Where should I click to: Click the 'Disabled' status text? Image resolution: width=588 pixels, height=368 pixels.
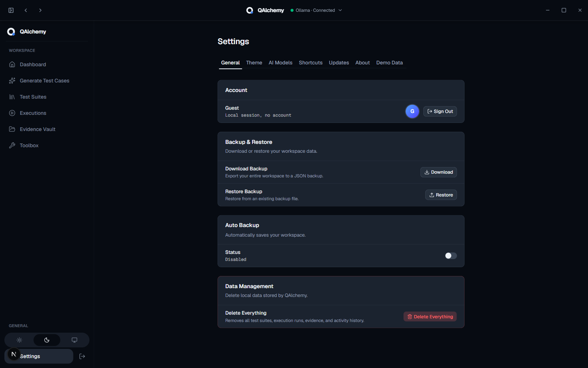tap(236, 259)
